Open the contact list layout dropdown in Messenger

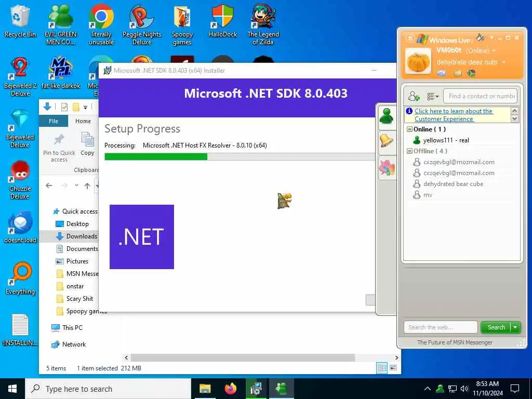[433, 97]
